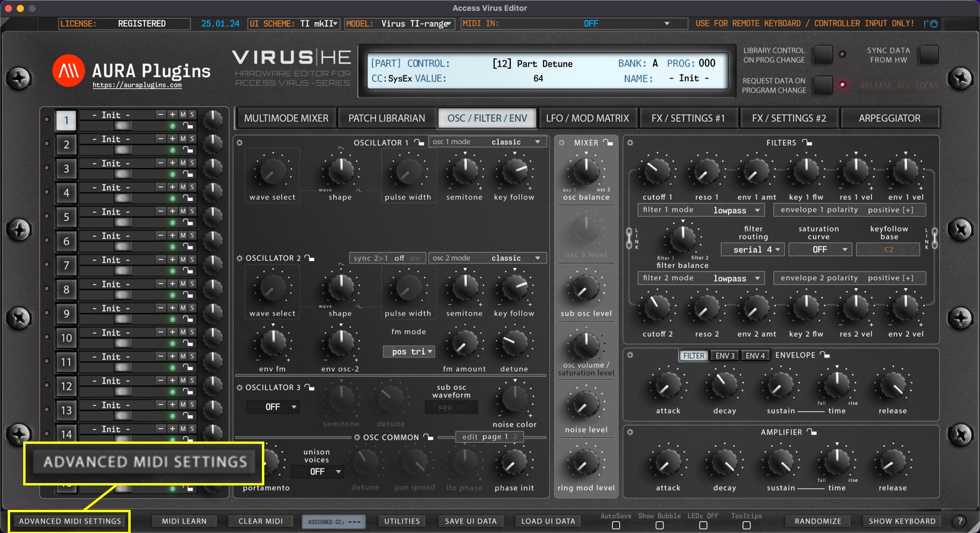Toggle Library Control on Prog Change
980x533 pixels.
(x=823, y=55)
